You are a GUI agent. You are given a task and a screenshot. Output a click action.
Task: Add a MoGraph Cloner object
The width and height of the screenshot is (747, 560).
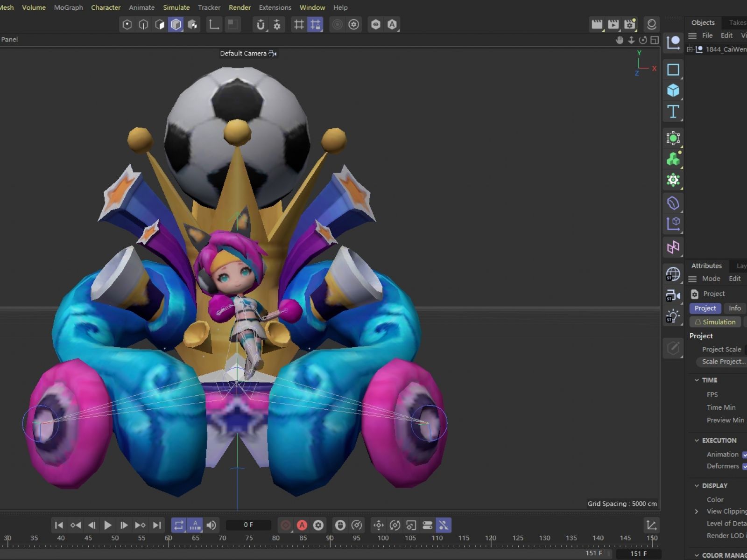pyautogui.click(x=673, y=159)
